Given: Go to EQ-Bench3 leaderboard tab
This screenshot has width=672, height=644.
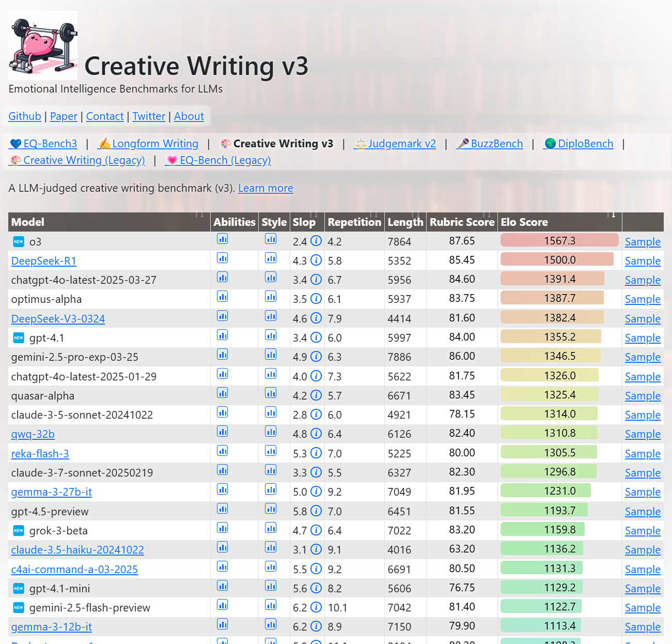Looking at the screenshot, I should click(x=43, y=144).
